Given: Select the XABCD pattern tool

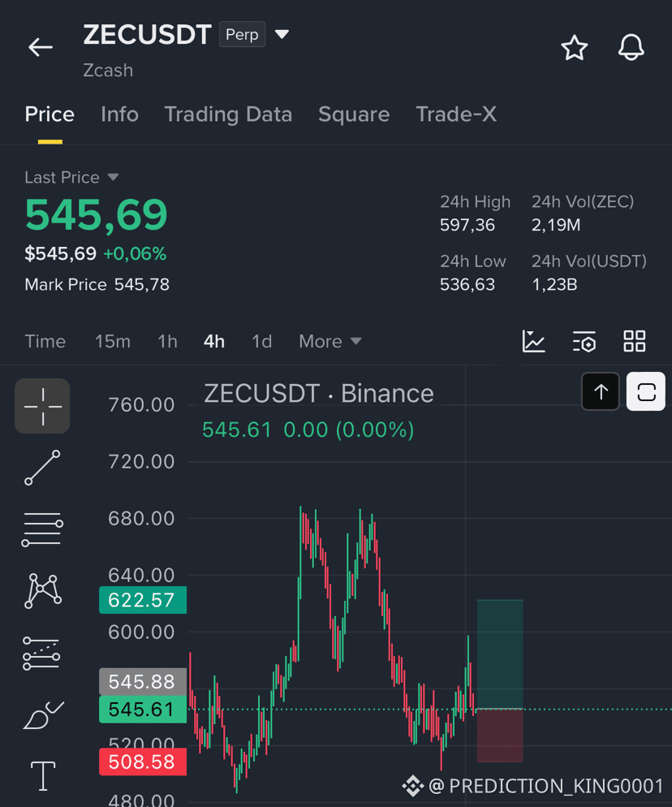Looking at the screenshot, I should tap(43, 591).
